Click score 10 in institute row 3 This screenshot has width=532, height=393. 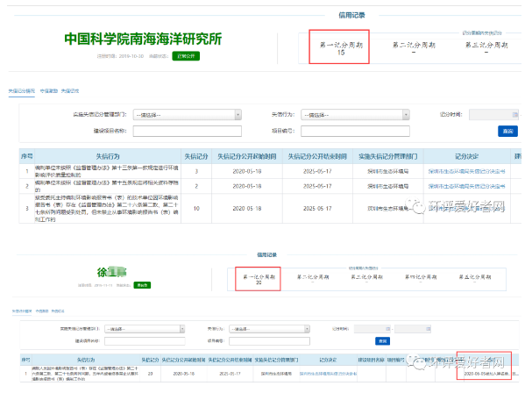tap(196, 209)
